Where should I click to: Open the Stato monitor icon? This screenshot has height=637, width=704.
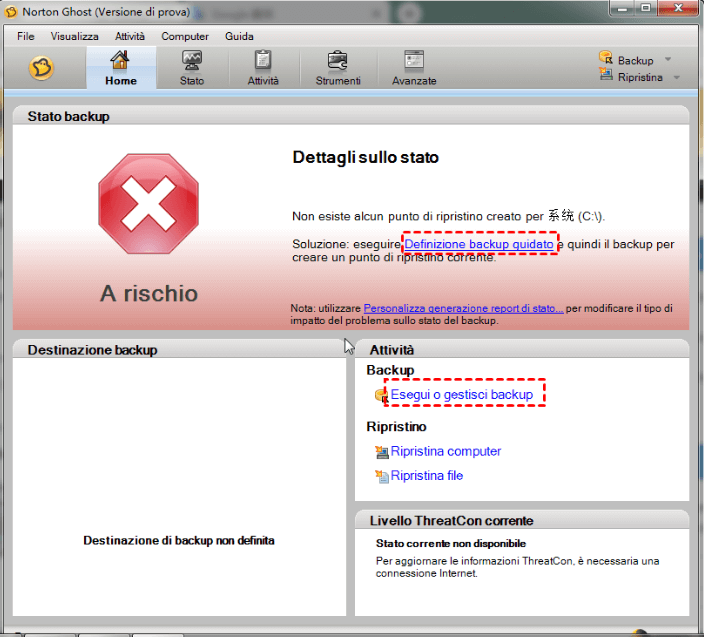coord(192,60)
